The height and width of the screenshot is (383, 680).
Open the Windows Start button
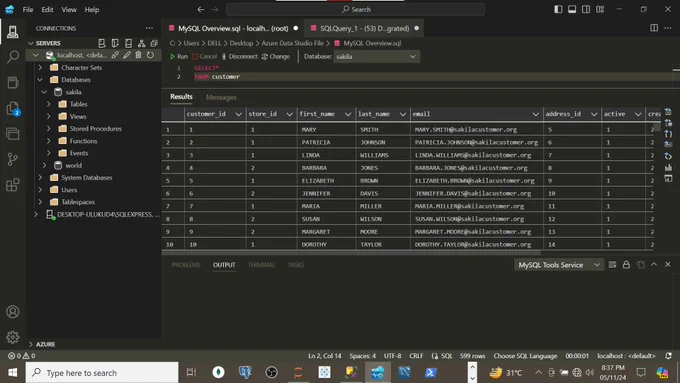(13, 373)
